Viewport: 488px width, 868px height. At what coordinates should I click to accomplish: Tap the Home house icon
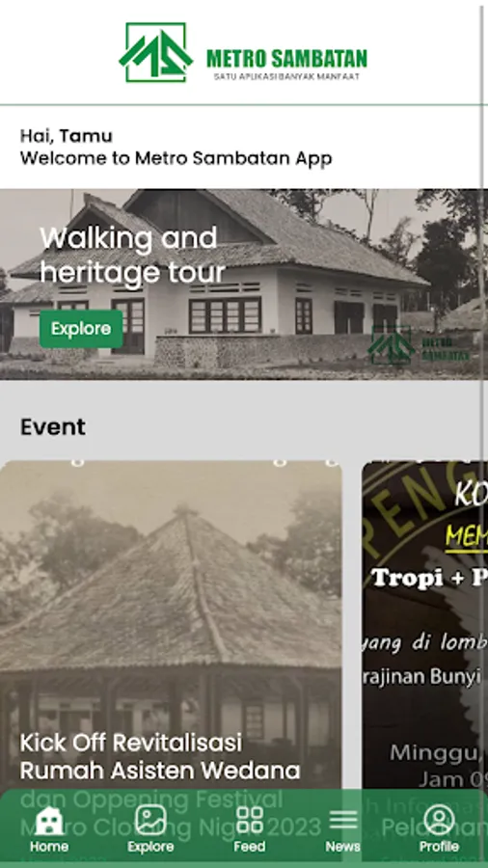[48, 821]
